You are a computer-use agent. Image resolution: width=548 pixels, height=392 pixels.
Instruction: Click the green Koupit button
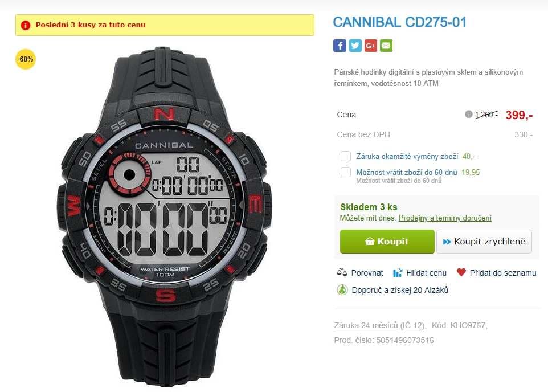387,241
